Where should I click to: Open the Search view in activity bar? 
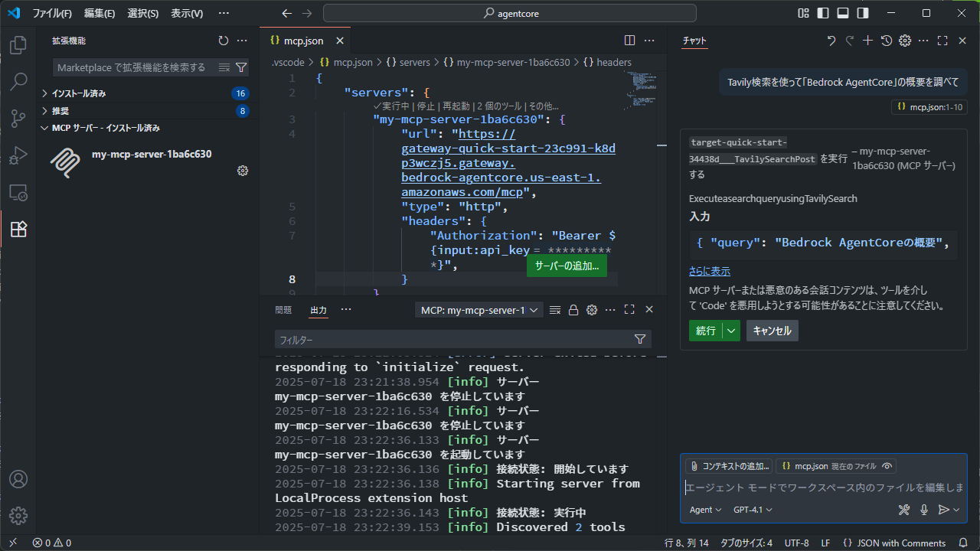click(x=18, y=81)
